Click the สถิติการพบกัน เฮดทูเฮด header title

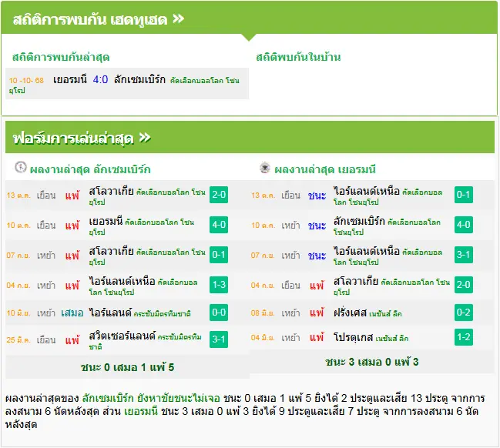pyautogui.click(x=90, y=19)
